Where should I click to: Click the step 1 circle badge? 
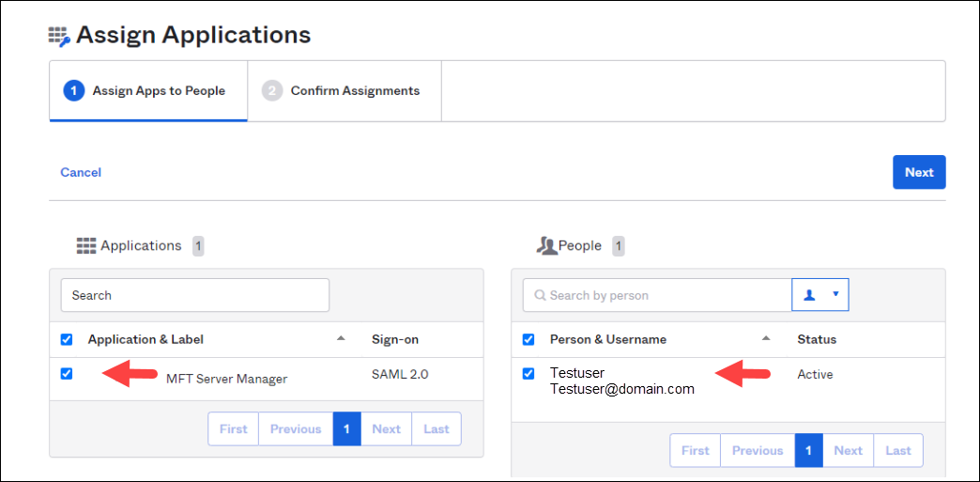[74, 91]
